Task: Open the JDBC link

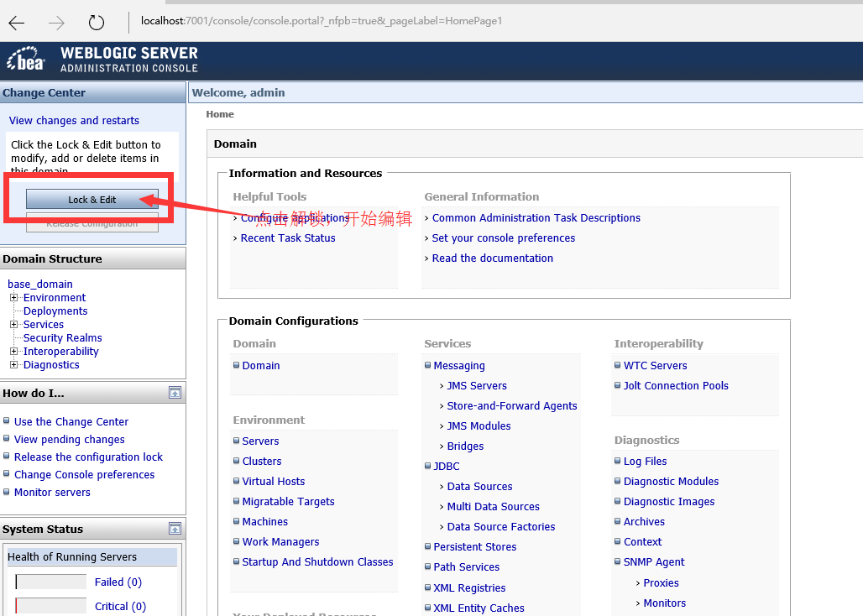Action: click(447, 467)
